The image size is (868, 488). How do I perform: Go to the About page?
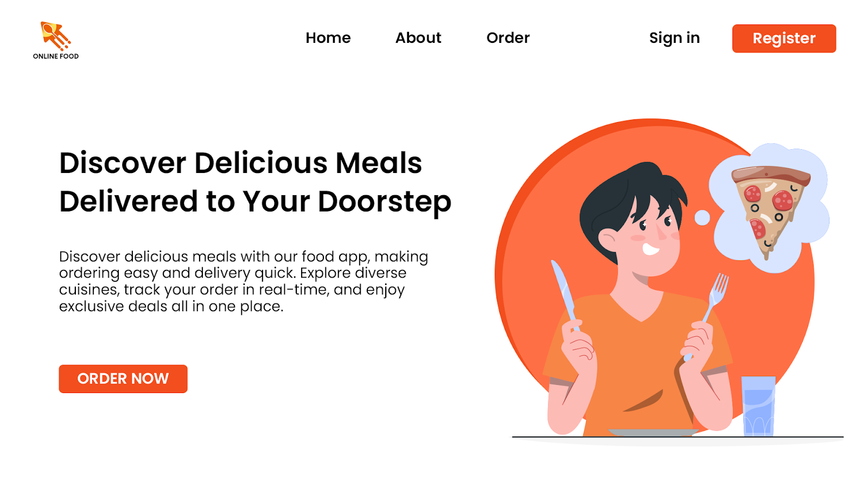tap(418, 38)
